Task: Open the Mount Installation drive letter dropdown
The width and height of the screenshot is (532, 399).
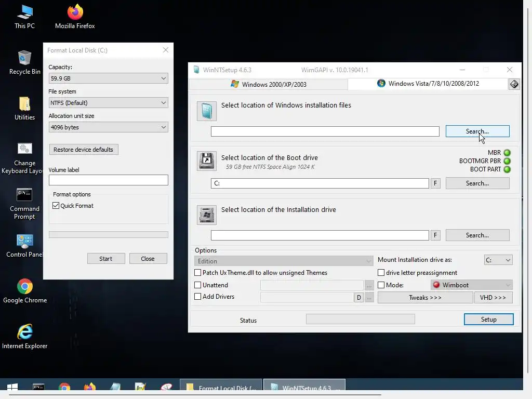Action: [x=498, y=260]
